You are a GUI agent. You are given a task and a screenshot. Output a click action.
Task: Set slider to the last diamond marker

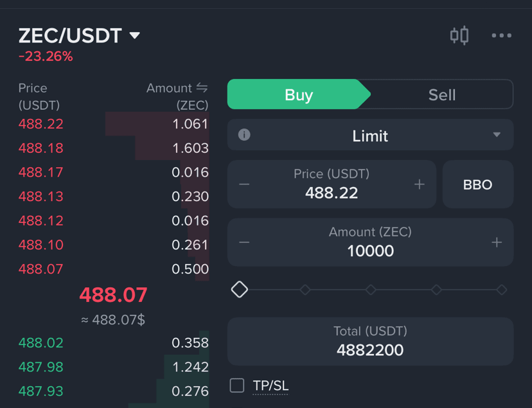click(501, 290)
